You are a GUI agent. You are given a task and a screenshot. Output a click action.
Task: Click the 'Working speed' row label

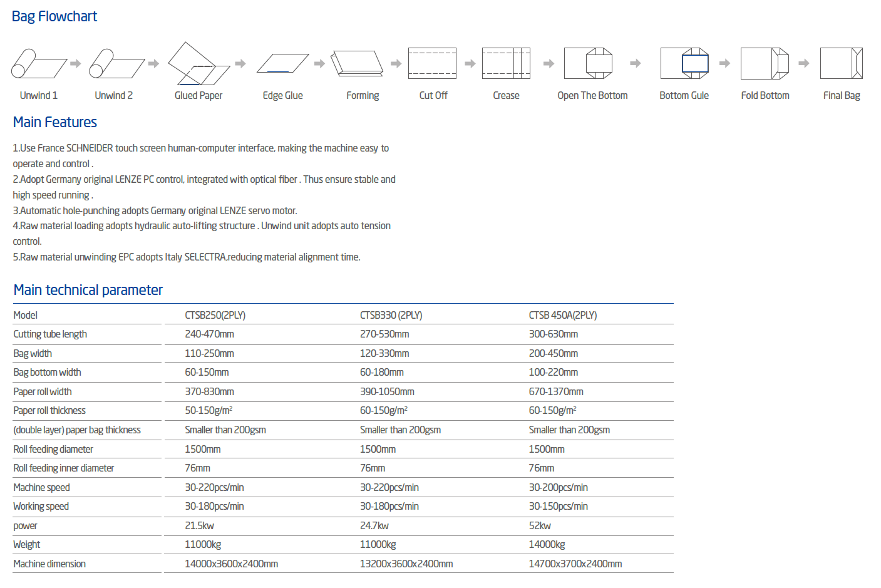pyautogui.click(x=41, y=507)
